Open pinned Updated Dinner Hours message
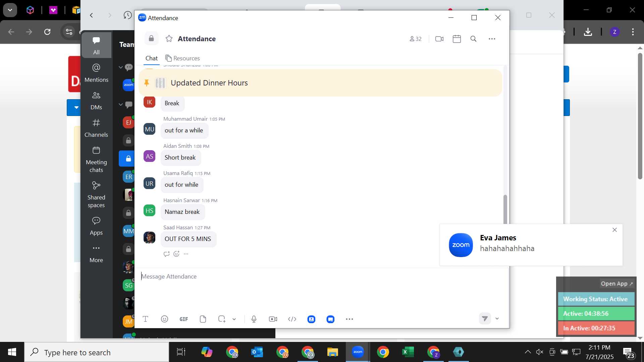Viewport: 644px width, 362px height. pos(320,83)
